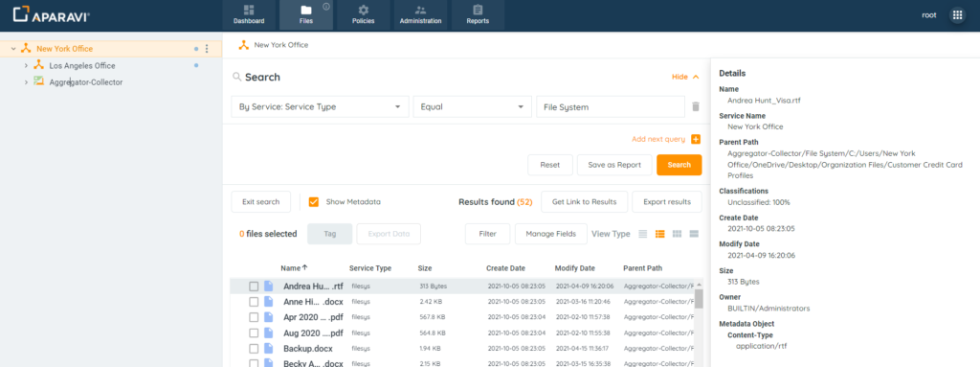Image resolution: width=980 pixels, height=367 pixels.
Task: Open the By Service: Service Type dropdown
Action: pos(320,107)
